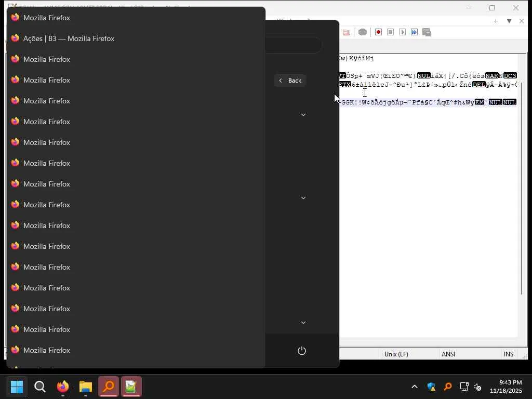Click the power icon in the dark panel
Image resolution: width=532 pixels, height=399 pixels.
pos(302,351)
